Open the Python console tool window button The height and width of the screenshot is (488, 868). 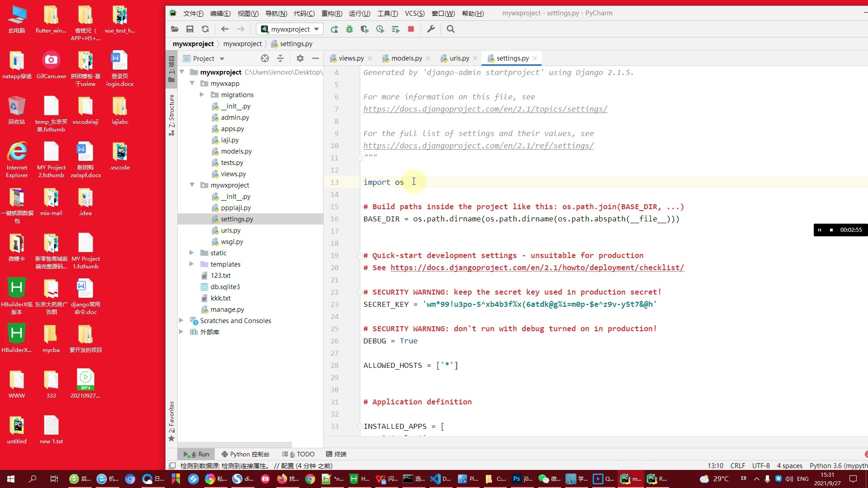pyautogui.click(x=245, y=454)
